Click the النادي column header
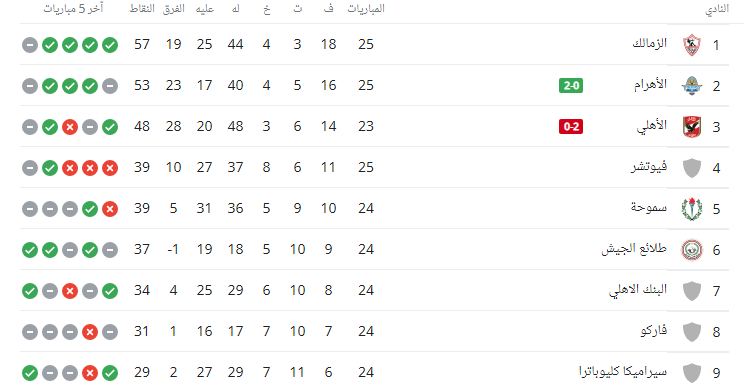The width and height of the screenshot is (744, 388). click(x=716, y=9)
